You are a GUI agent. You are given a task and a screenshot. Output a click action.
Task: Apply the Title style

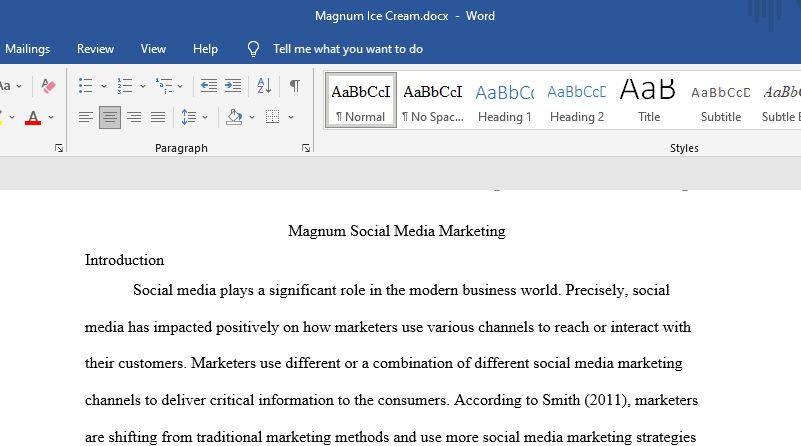tap(649, 100)
